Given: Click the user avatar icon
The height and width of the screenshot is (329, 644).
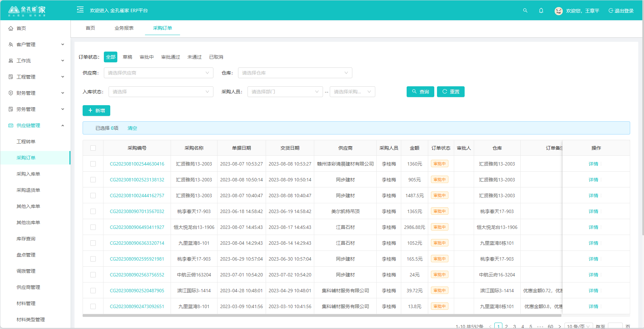Looking at the screenshot, I should [x=558, y=11].
